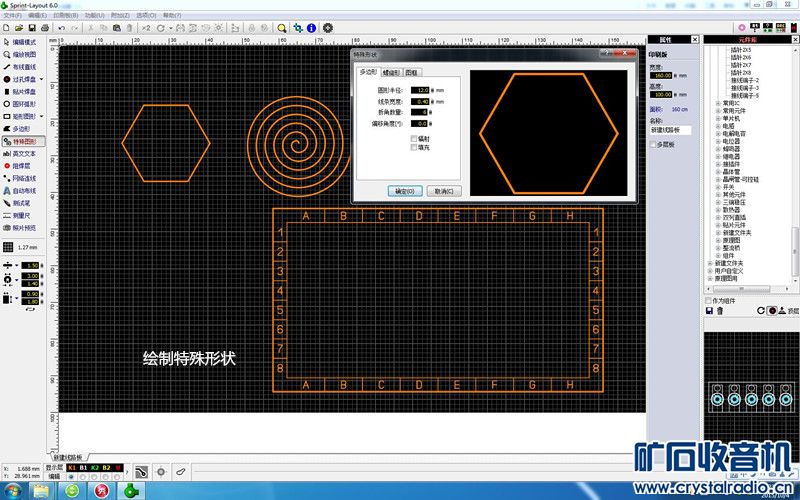
Task: Click the blue info icon in the toolbar
Action: [312, 27]
